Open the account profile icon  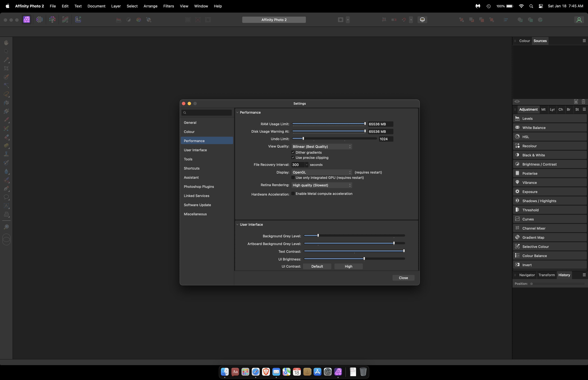coord(579,20)
